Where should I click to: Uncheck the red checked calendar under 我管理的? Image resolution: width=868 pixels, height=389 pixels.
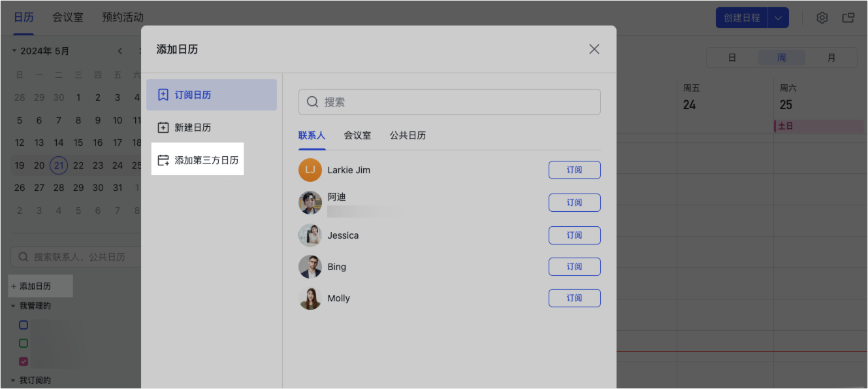[x=23, y=362]
